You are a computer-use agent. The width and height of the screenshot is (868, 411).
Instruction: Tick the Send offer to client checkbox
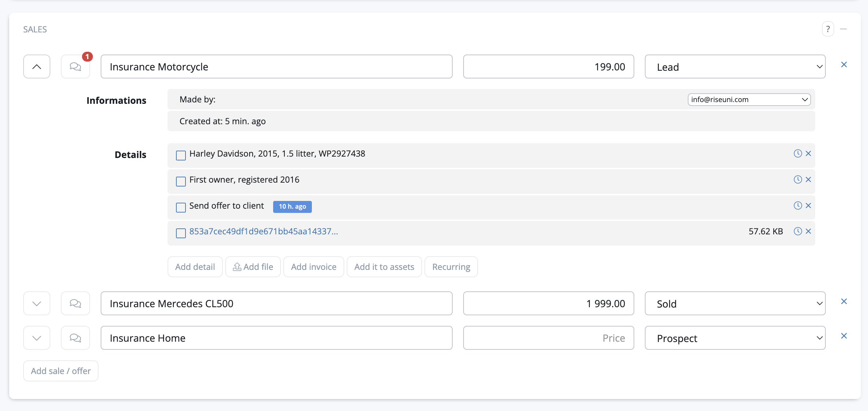(181, 207)
